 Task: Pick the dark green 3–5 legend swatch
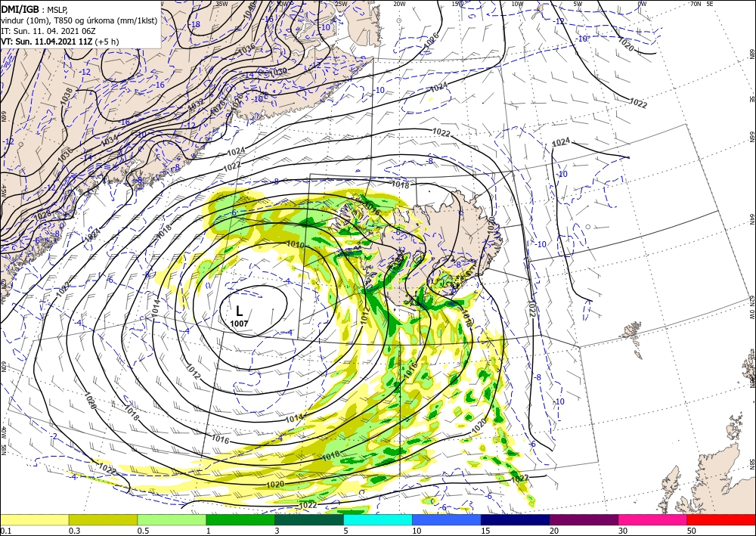coord(309,519)
